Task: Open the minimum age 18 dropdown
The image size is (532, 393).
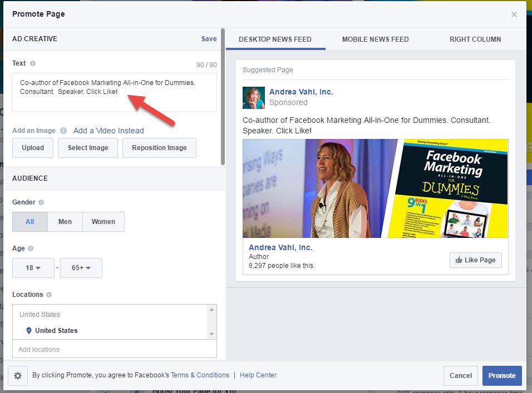Action: [x=33, y=267]
